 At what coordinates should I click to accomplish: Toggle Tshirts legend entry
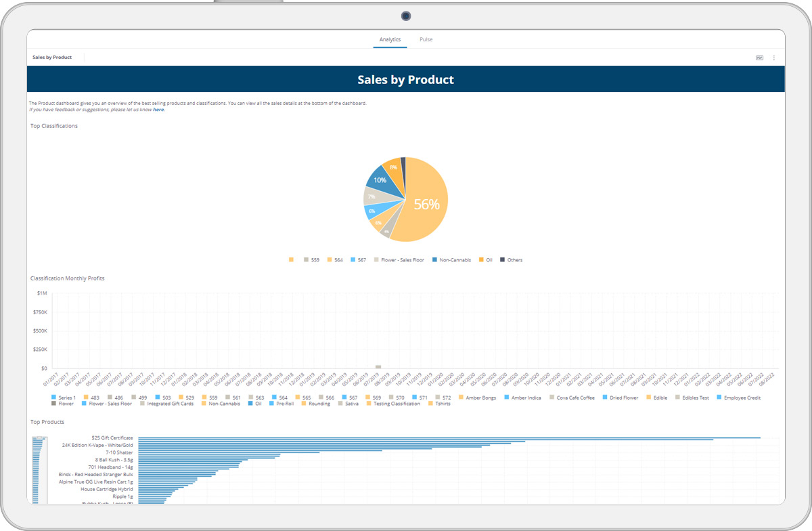(x=438, y=404)
